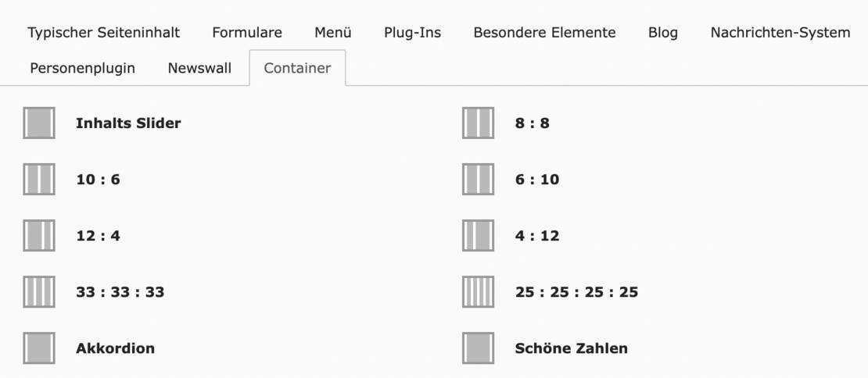The width and height of the screenshot is (868, 378).
Task: Open the Nachrichten-System tab
Action: pos(780,33)
